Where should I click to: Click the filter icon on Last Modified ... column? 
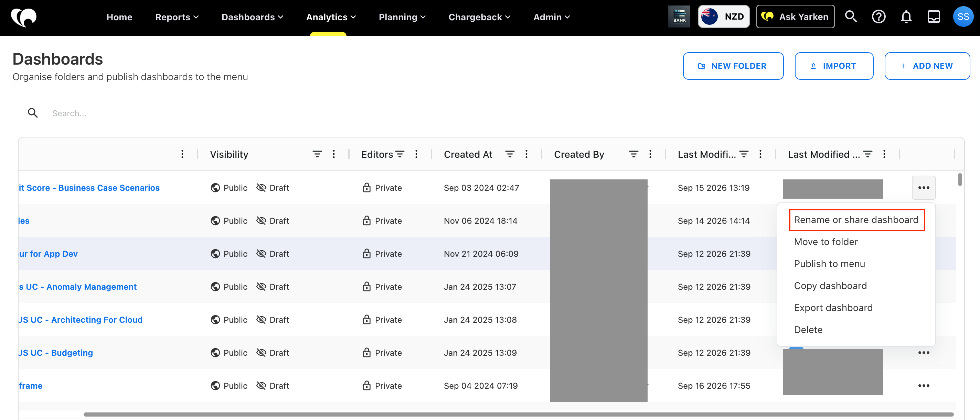[x=868, y=154]
